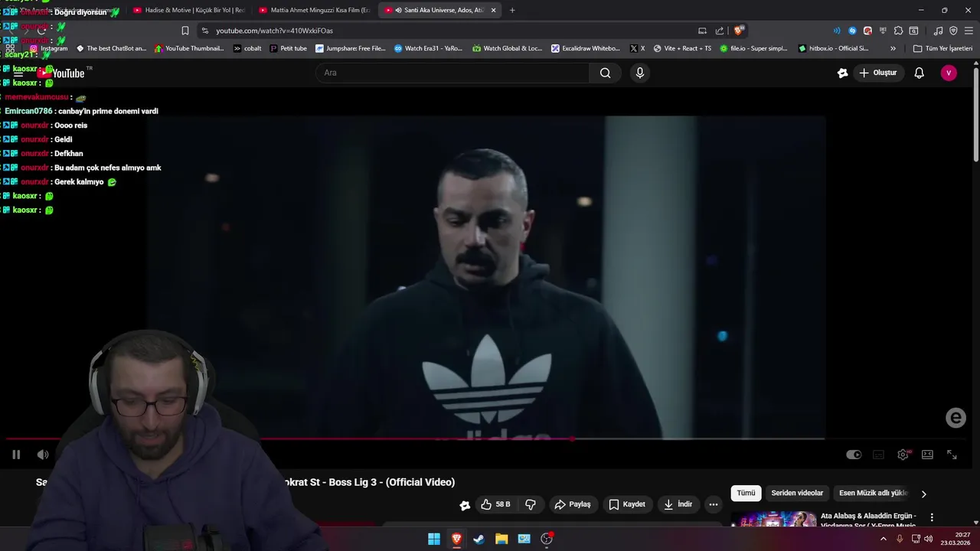
Task: Open the account avatar V menu
Action: (x=949, y=73)
